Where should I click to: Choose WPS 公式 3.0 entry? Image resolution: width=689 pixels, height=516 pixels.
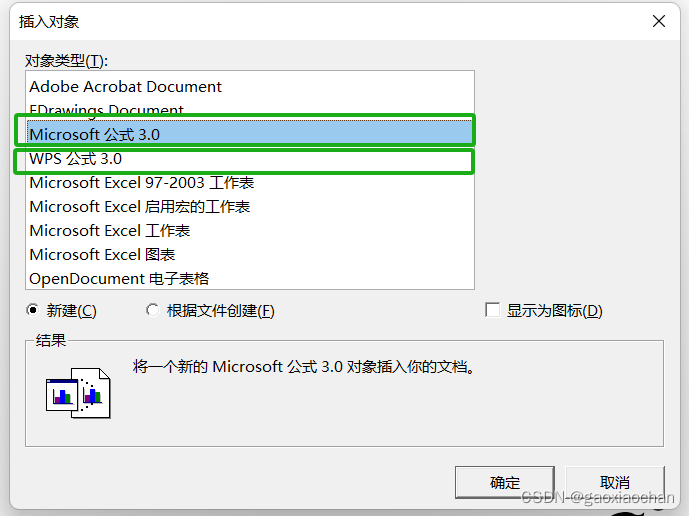(250, 159)
